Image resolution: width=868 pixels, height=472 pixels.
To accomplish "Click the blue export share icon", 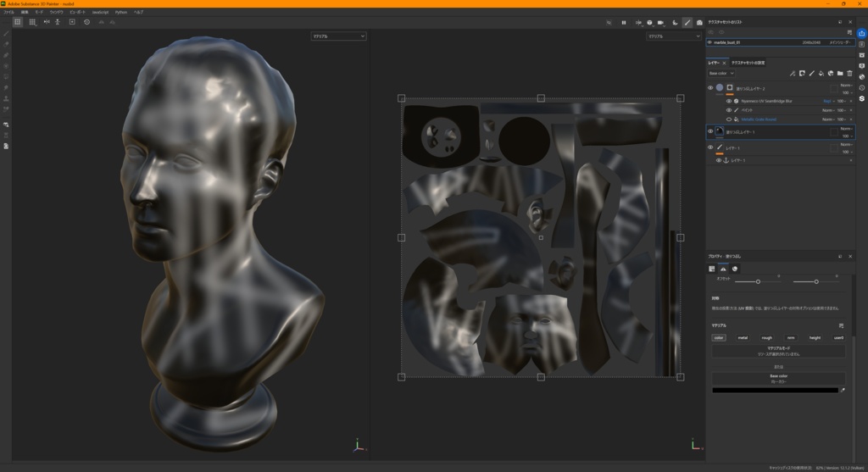I will point(862,33).
